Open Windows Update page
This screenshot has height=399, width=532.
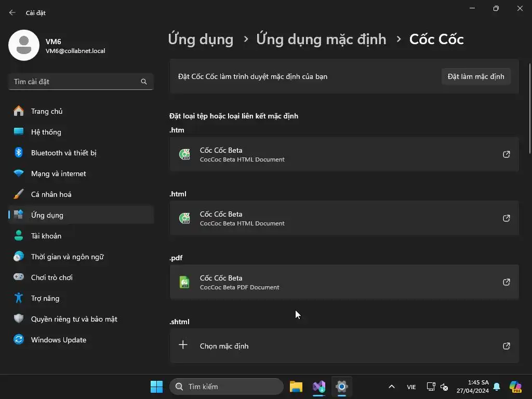tap(58, 340)
